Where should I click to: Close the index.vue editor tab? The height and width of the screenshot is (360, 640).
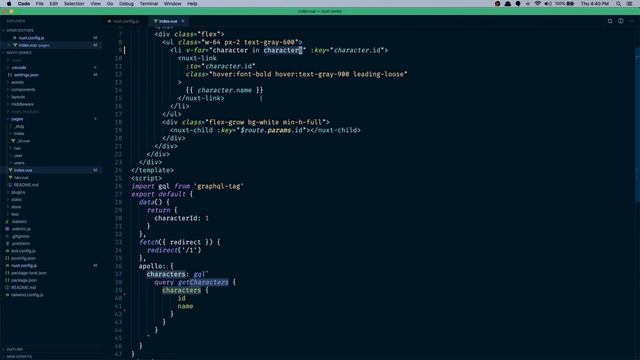click(182, 21)
